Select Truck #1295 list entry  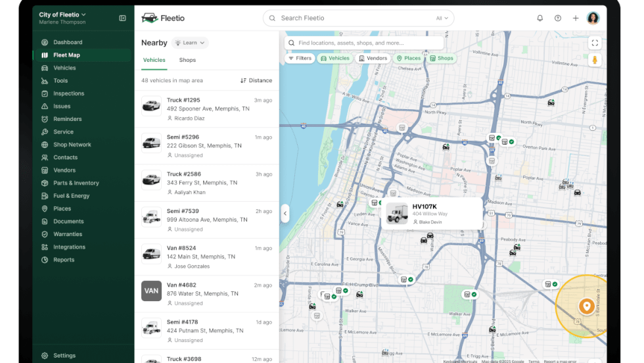coord(206,109)
